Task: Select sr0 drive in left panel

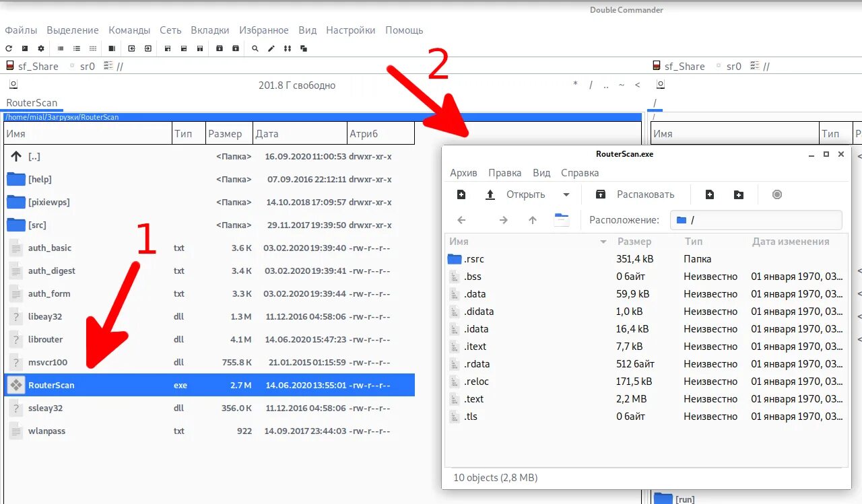Action: (x=83, y=66)
